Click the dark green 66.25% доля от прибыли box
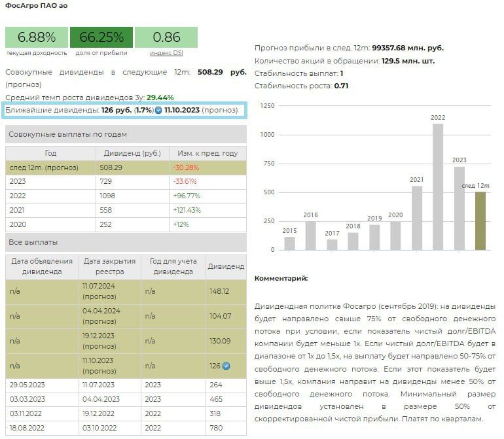 click(101, 37)
